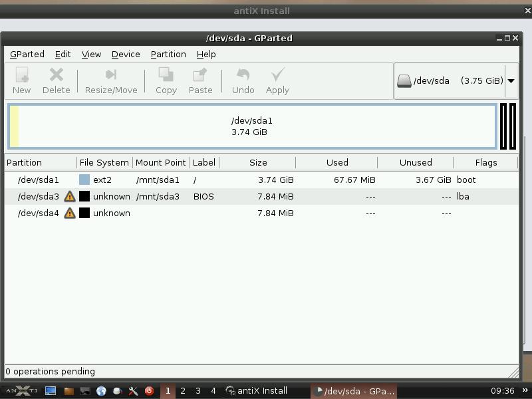Select the /dev/sda1 partition row

point(261,180)
